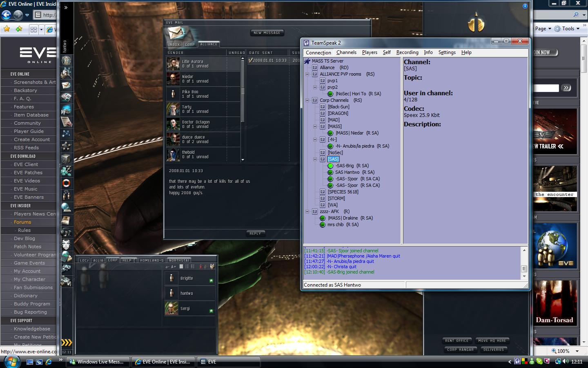588x368 pixels.
Task: Collapse the zzzz- AFK channel node
Action: (307, 211)
